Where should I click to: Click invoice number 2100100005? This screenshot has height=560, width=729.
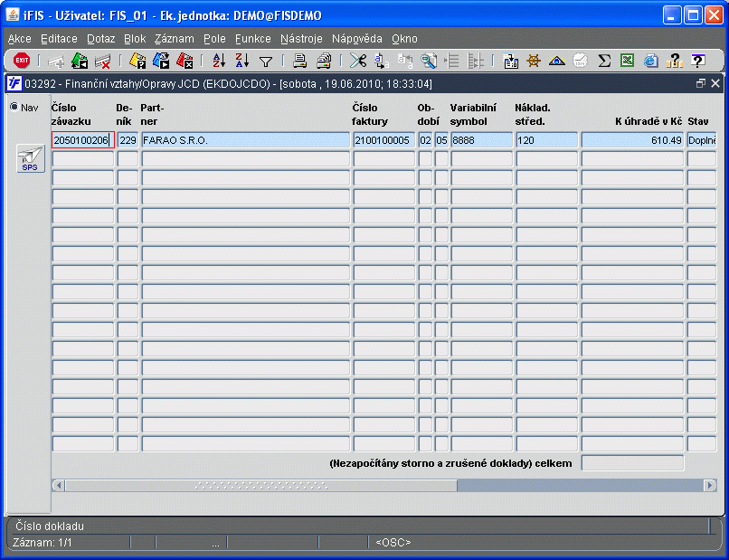pos(384,140)
